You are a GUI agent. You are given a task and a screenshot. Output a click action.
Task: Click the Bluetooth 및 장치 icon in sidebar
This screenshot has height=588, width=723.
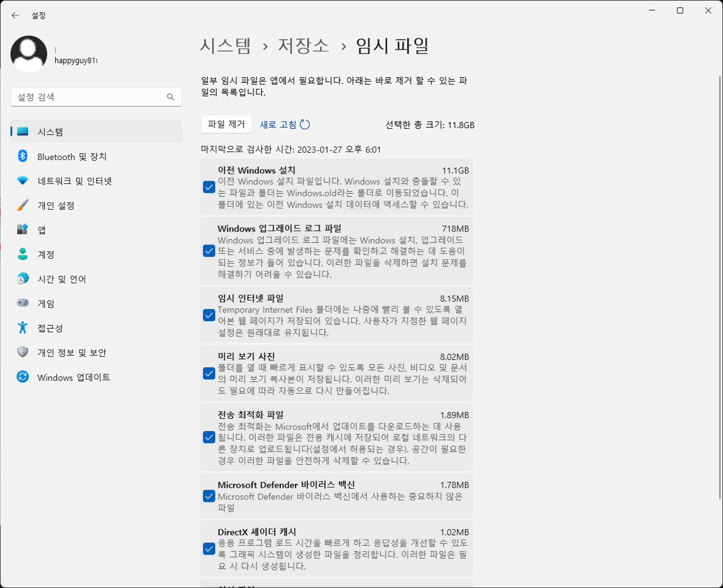click(x=23, y=156)
